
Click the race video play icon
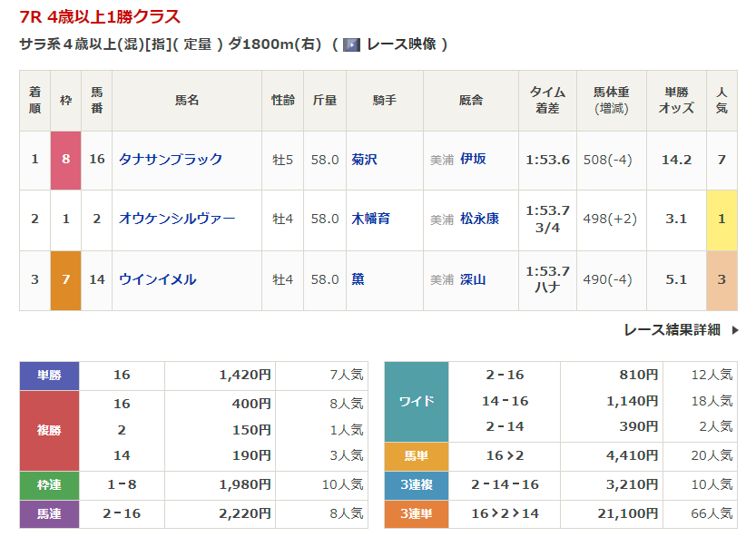click(x=351, y=44)
